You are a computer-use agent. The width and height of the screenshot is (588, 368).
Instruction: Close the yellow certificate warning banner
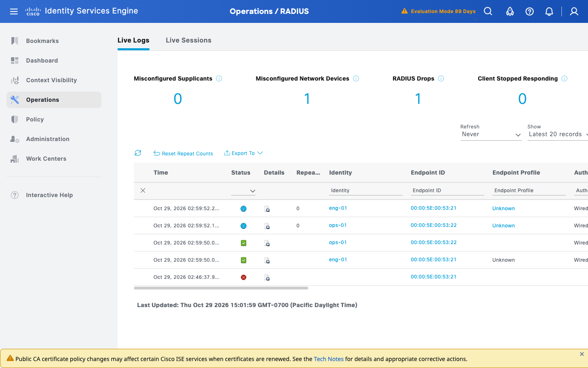[582, 354]
